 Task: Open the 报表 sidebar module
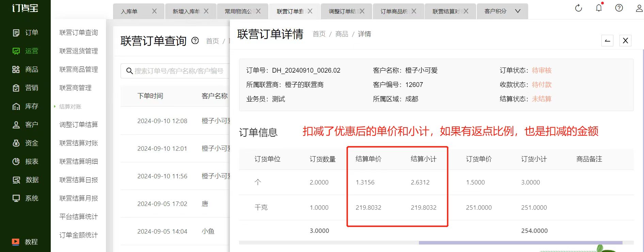click(x=25, y=162)
